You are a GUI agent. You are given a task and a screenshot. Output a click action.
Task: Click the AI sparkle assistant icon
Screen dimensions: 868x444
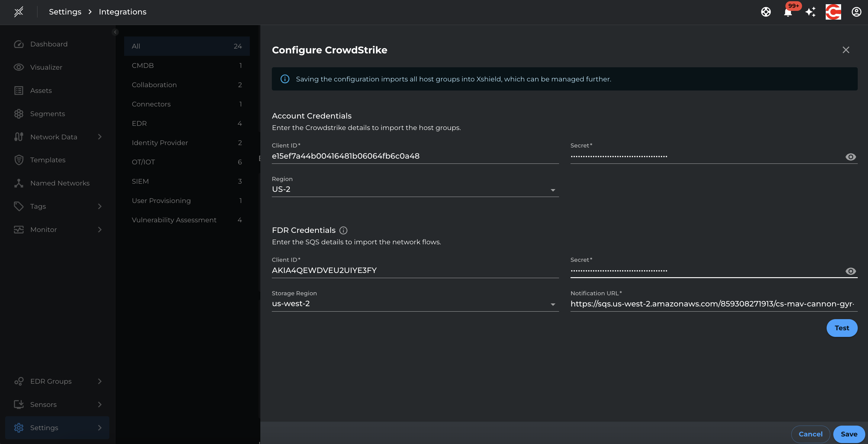pos(810,12)
